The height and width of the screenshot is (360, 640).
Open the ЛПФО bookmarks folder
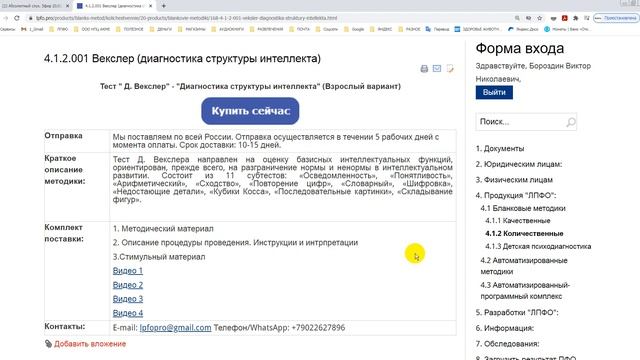pyautogui.click(x=58, y=29)
